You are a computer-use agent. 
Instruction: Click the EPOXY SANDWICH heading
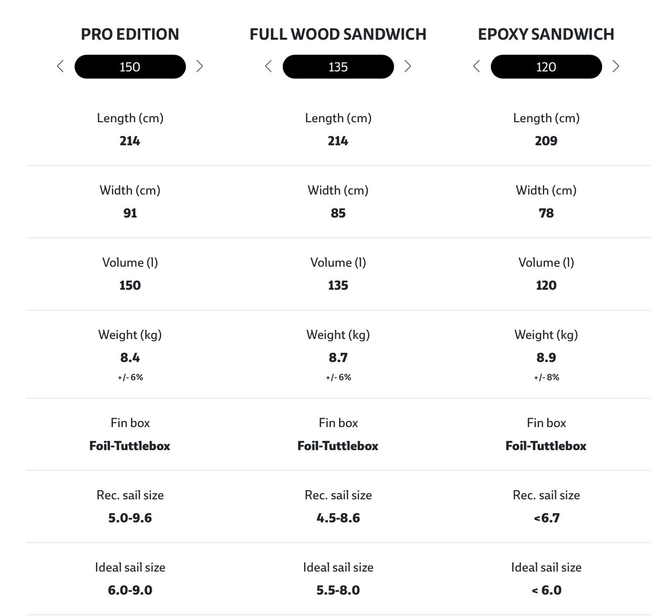pyautogui.click(x=546, y=34)
